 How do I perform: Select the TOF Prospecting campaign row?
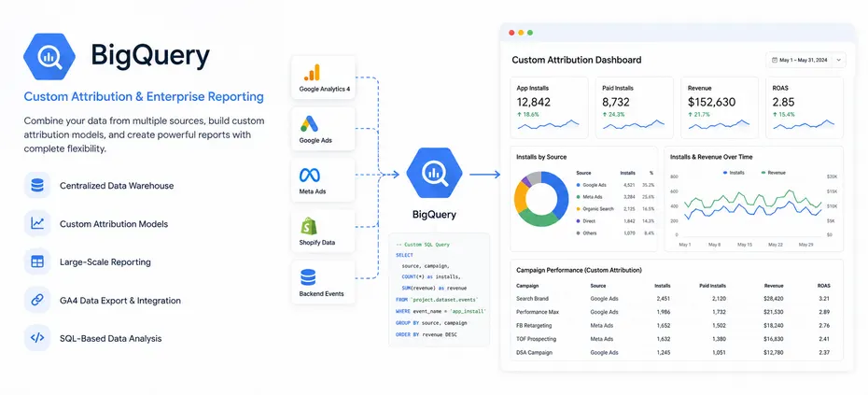677,339
